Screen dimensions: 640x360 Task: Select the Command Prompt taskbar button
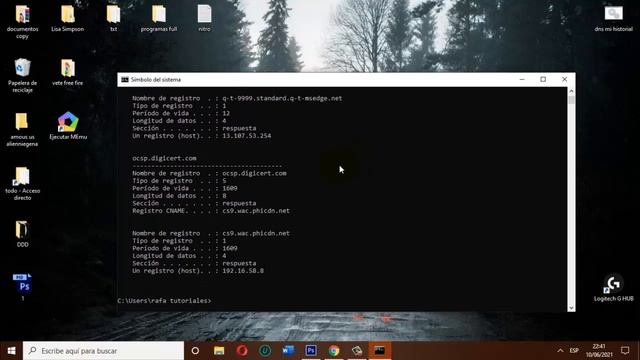380,351
